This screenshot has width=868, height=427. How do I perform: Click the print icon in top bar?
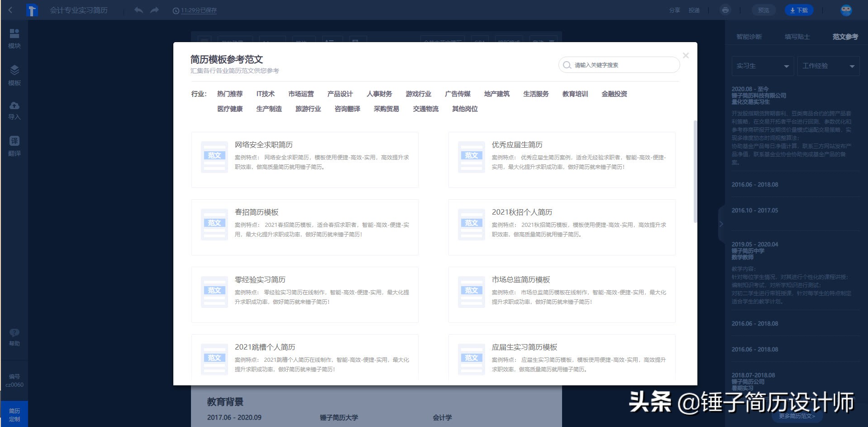click(725, 10)
